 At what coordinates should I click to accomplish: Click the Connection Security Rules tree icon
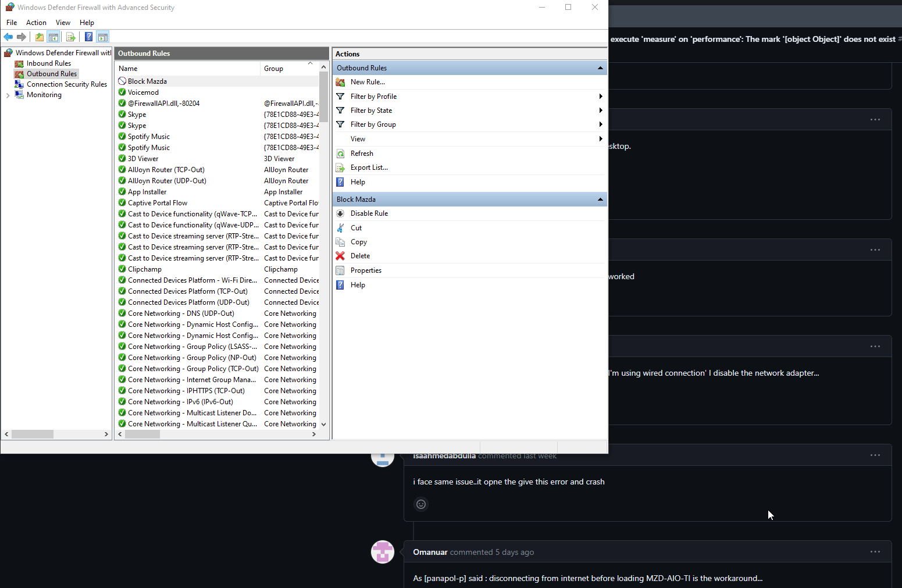pyautogui.click(x=19, y=84)
